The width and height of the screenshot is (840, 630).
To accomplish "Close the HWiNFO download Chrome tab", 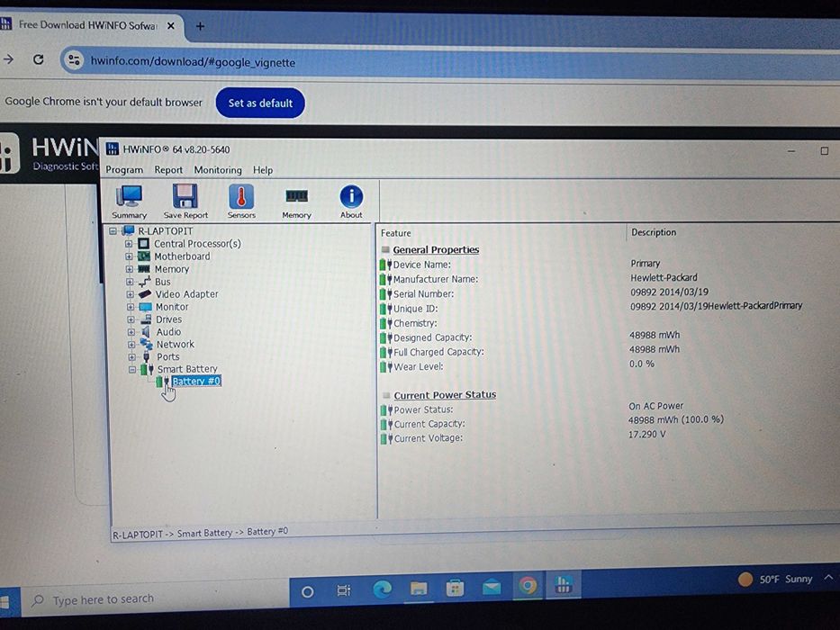I will (170, 26).
